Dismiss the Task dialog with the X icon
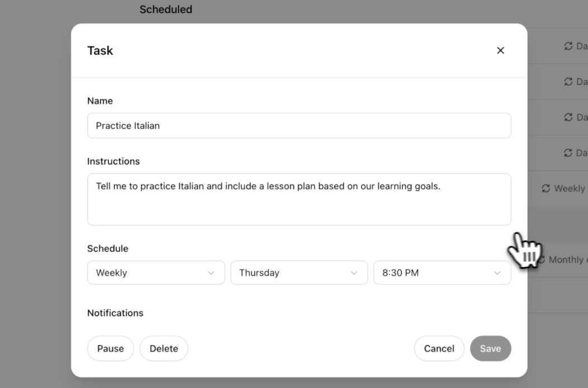Viewport: 588px width, 388px height. tap(500, 50)
